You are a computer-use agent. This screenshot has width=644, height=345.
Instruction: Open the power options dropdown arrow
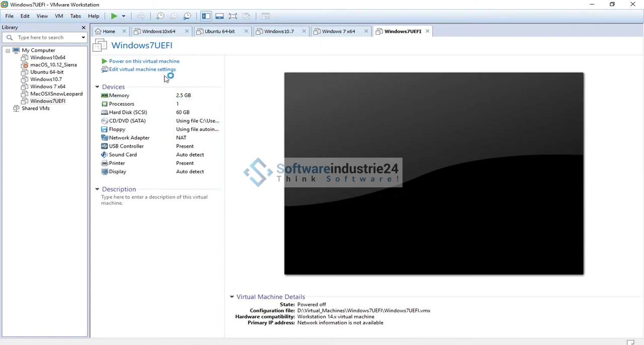coord(123,16)
